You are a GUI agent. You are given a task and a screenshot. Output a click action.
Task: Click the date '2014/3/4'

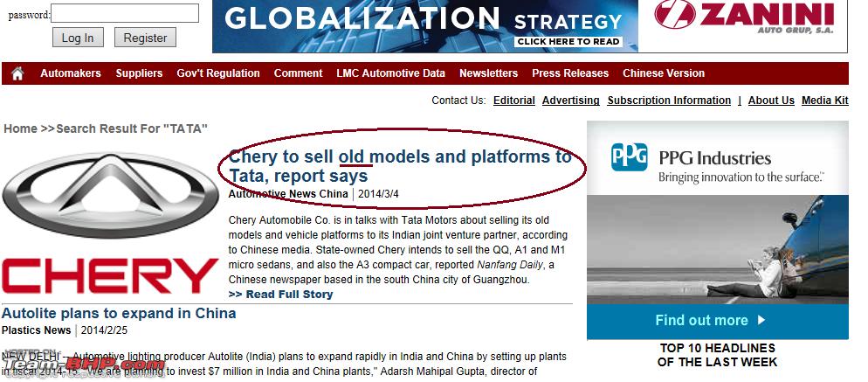[378, 194]
